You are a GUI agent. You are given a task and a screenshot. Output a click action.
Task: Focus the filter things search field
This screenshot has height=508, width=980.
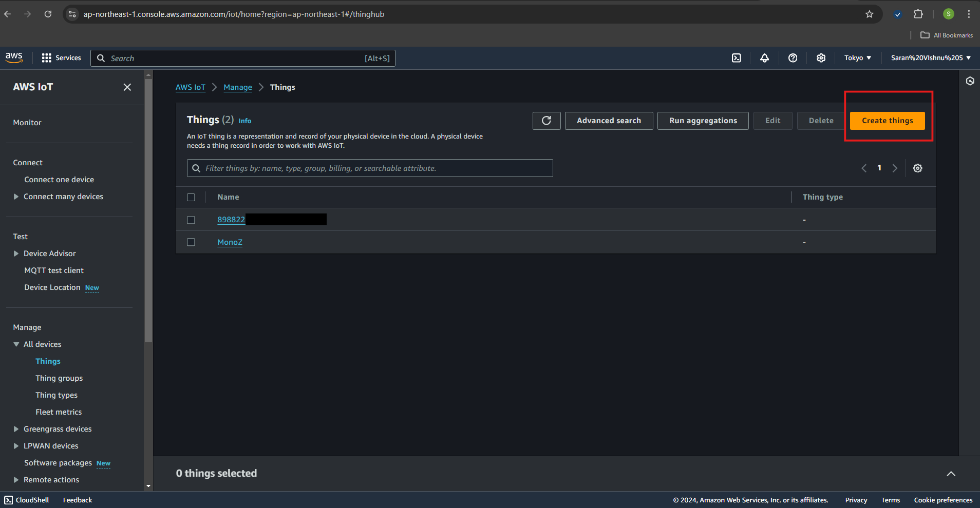(x=370, y=168)
